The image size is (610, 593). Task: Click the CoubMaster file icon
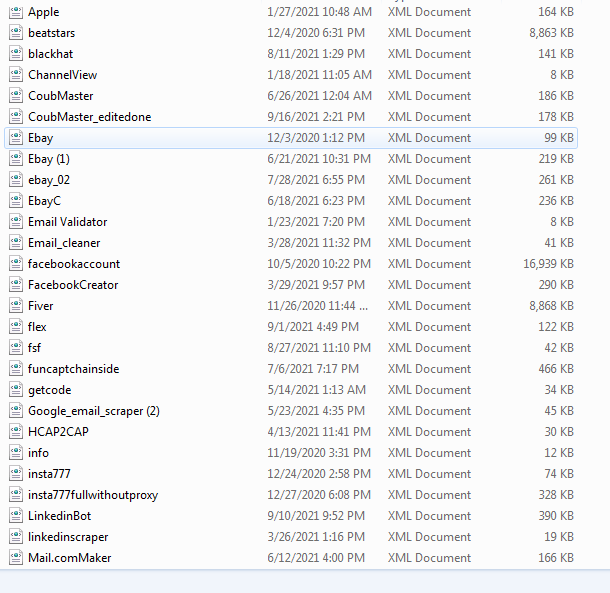pyautogui.click(x=16, y=96)
